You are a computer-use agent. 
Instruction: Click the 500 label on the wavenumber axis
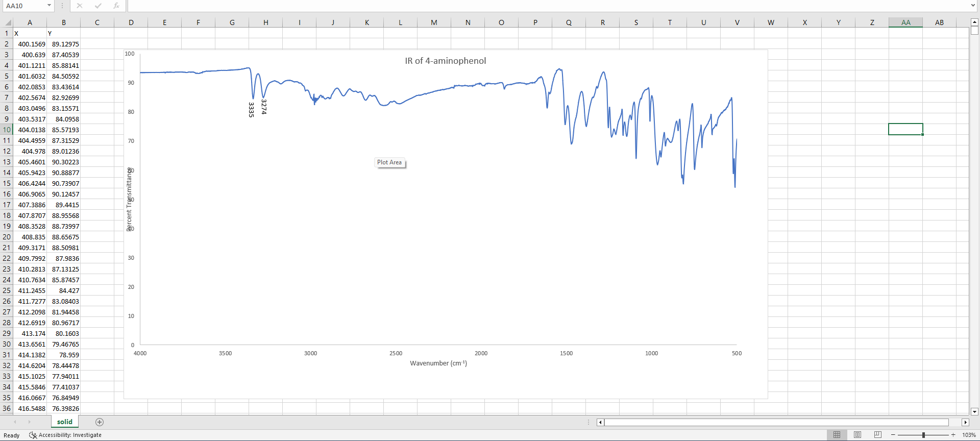(737, 353)
